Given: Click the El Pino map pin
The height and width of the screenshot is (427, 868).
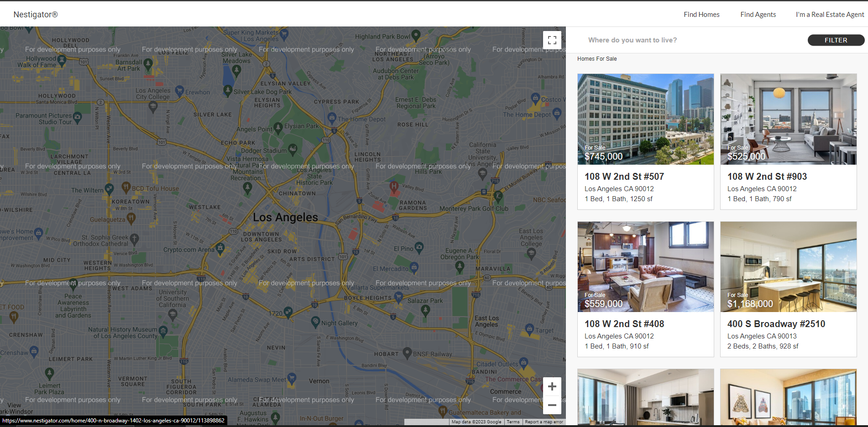Looking at the screenshot, I should (419, 248).
